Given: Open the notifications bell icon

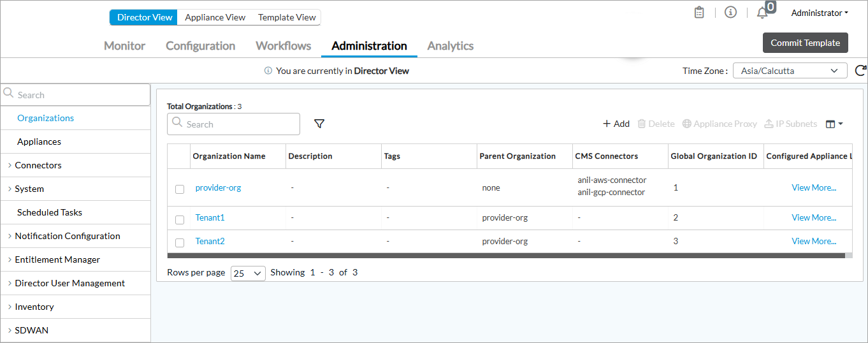Looking at the screenshot, I should point(762,13).
